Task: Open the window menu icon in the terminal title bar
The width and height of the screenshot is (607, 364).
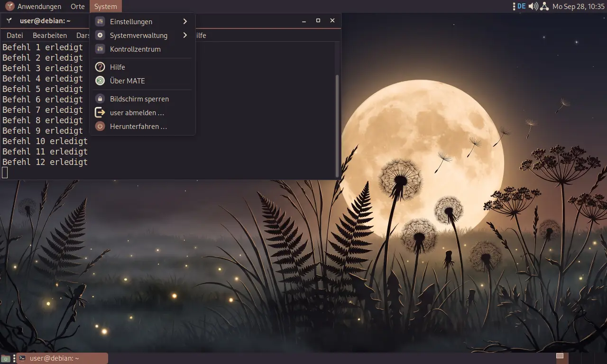Action: coord(9,21)
